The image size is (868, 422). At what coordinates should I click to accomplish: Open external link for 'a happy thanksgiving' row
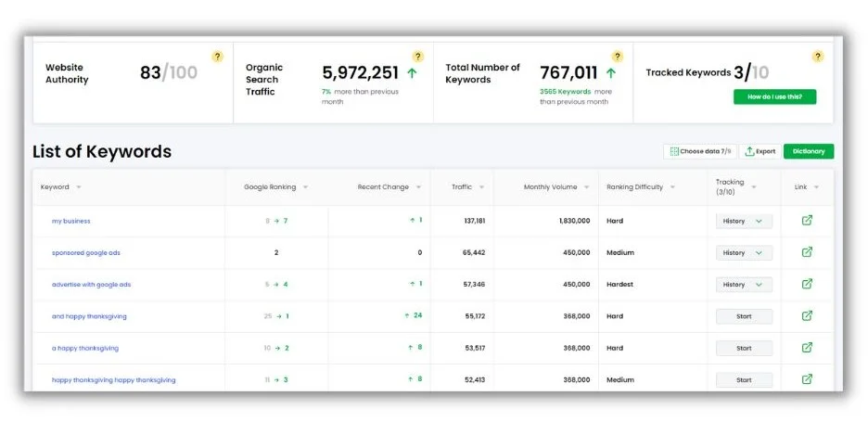click(807, 348)
